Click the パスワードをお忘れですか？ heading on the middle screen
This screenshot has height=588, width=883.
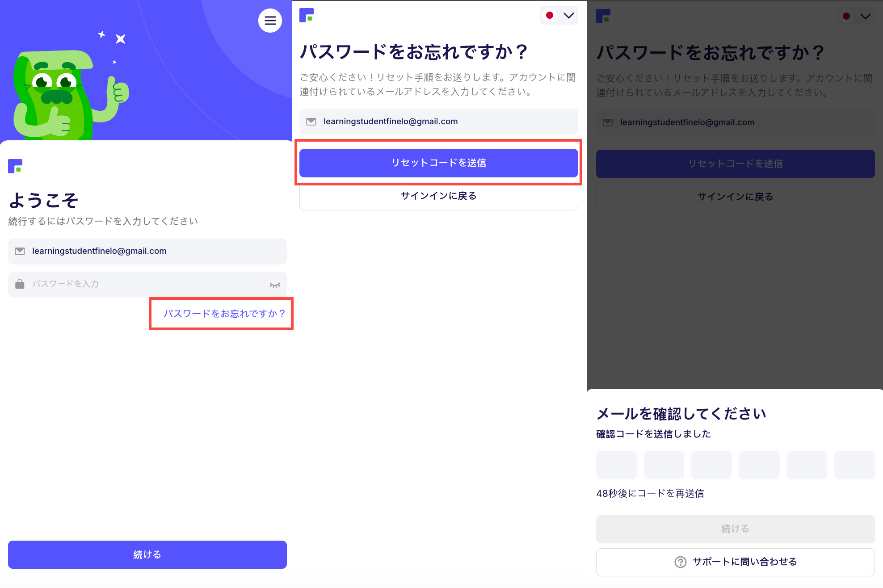pos(413,52)
